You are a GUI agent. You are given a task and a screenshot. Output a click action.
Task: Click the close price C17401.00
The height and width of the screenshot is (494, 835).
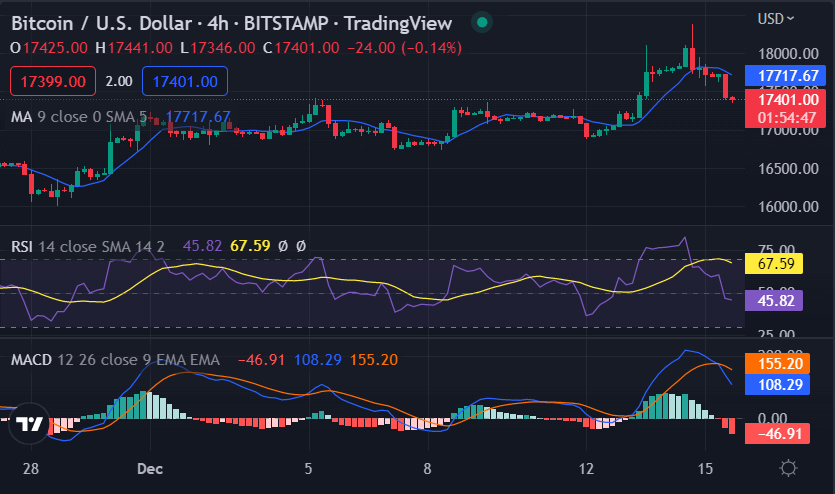(301, 48)
